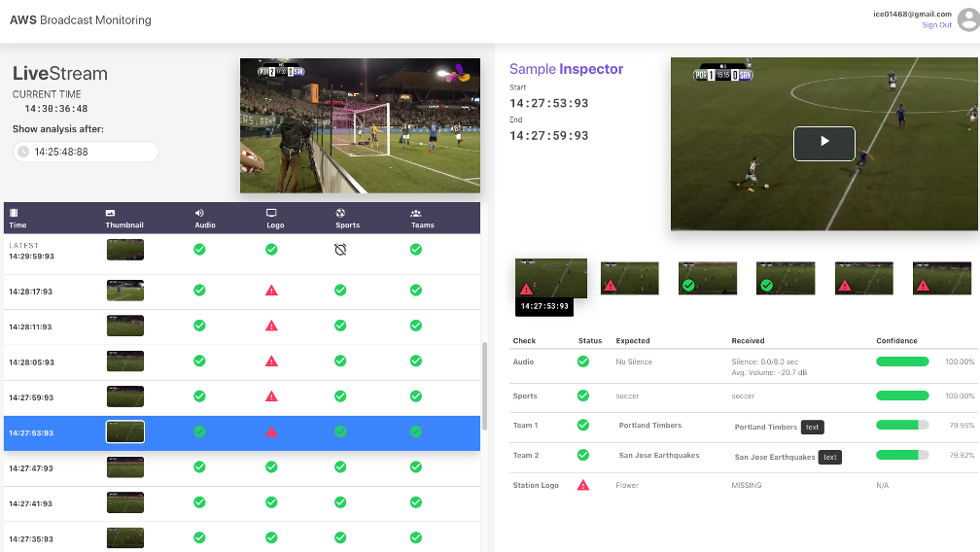Select row timestamp 14:28:11:93
The height and width of the screenshot is (552, 980).
tap(31, 327)
